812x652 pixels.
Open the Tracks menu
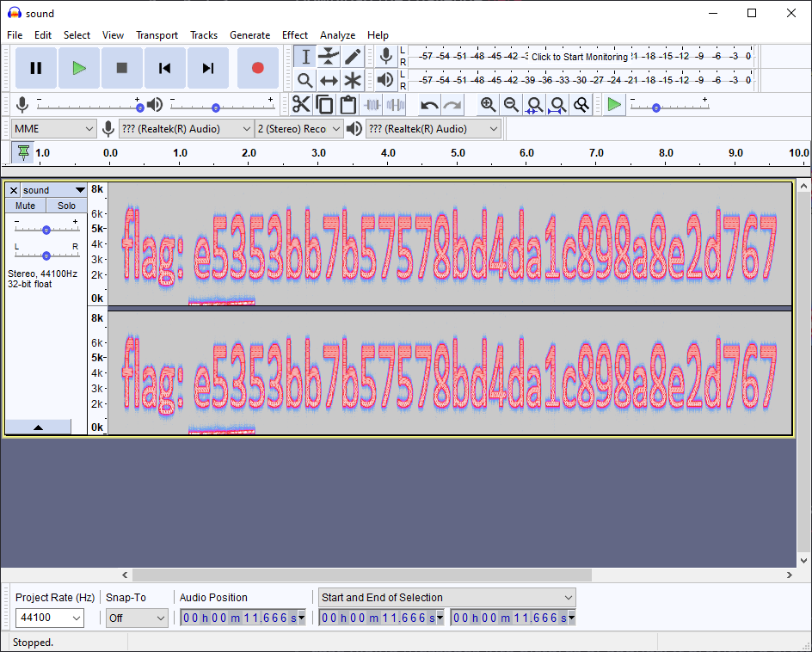point(204,35)
